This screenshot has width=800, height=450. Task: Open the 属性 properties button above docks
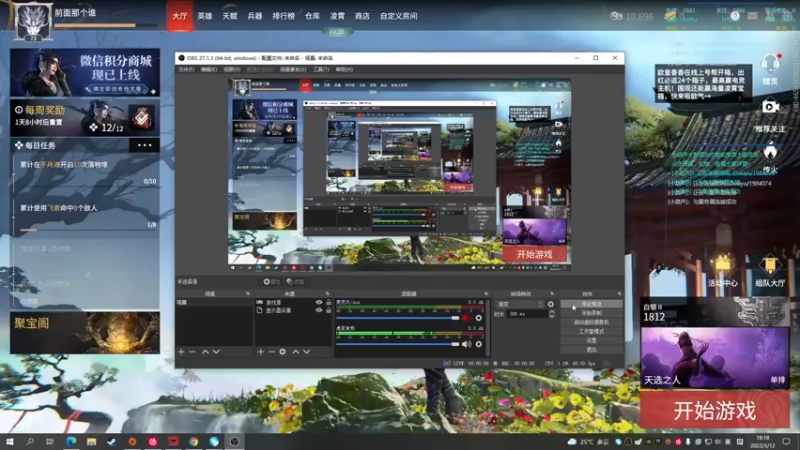[x=271, y=282]
